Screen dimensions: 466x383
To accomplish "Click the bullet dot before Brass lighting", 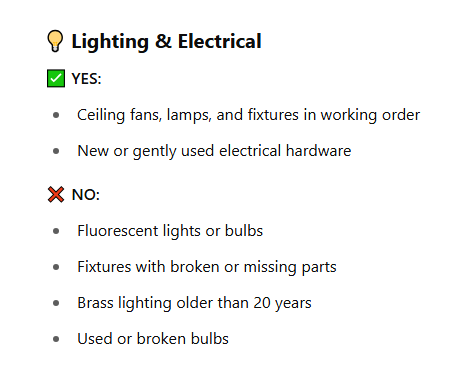I will coord(56,303).
